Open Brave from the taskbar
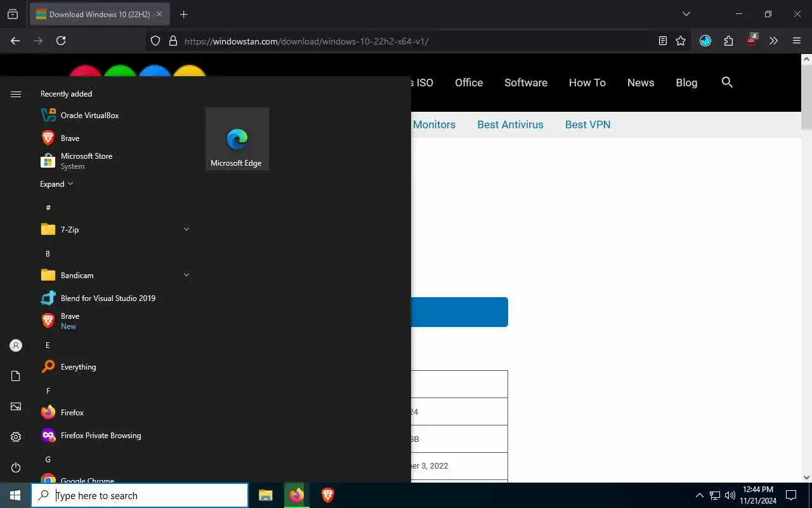This screenshot has height=508, width=812. coord(328,495)
